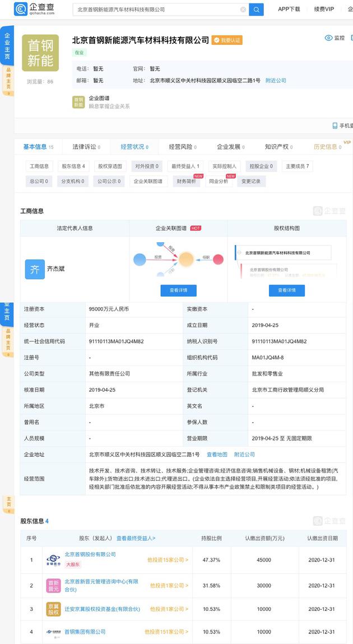Switch to 经营状况 tab
Screen dimensions: 353x644
(x=134, y=147)
